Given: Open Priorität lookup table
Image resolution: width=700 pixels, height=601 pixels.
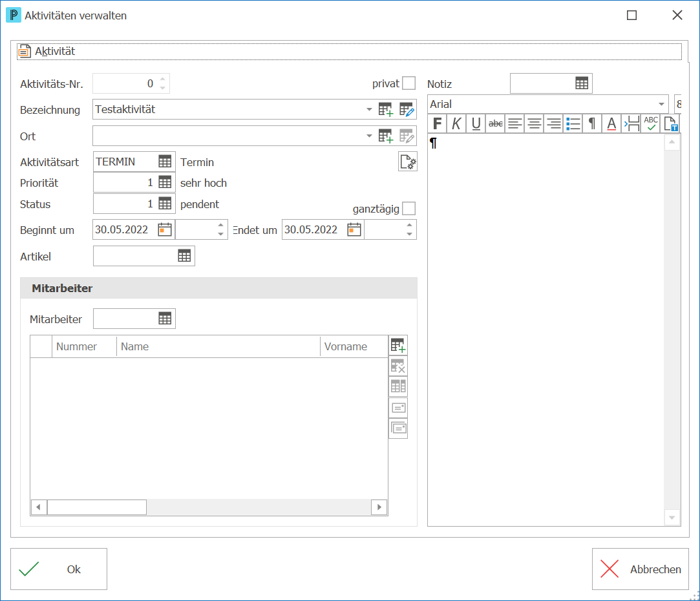Looking at the screenshot, I should click(x=165, y=182).
